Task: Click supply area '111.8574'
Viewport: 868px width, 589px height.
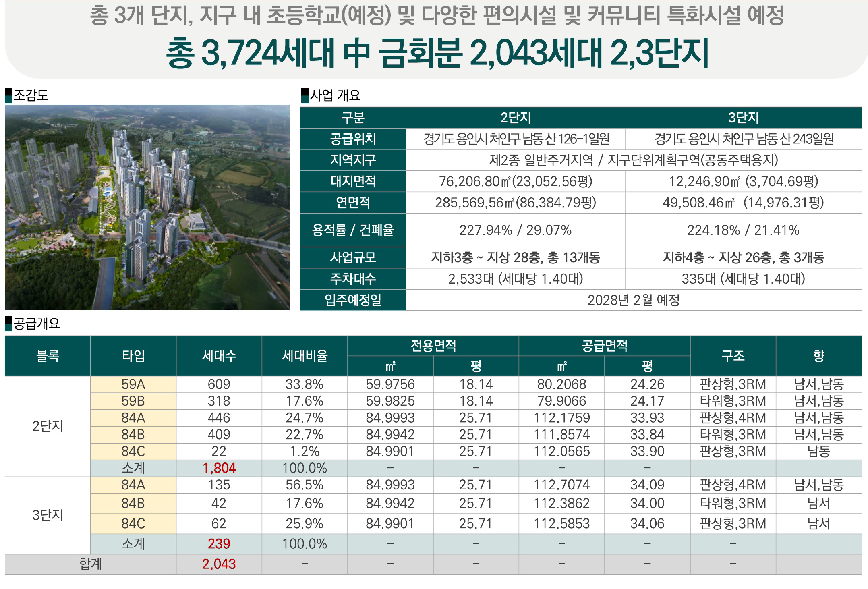Action: (x=562, y=435)
